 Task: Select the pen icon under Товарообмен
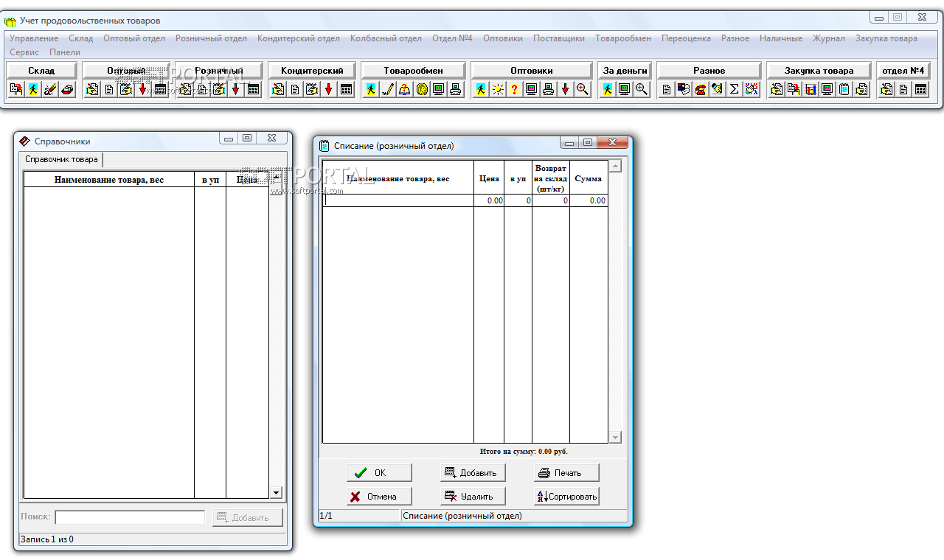[388, 89]
